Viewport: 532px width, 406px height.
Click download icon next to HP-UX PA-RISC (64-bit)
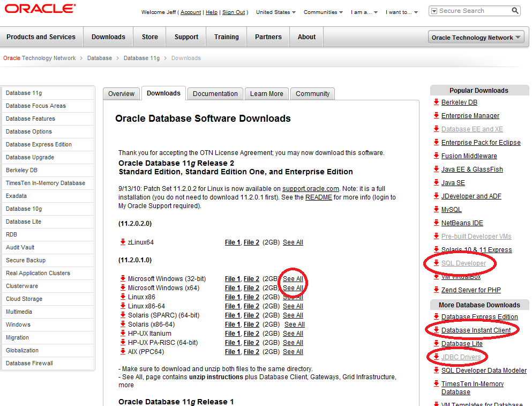point(123,343)
